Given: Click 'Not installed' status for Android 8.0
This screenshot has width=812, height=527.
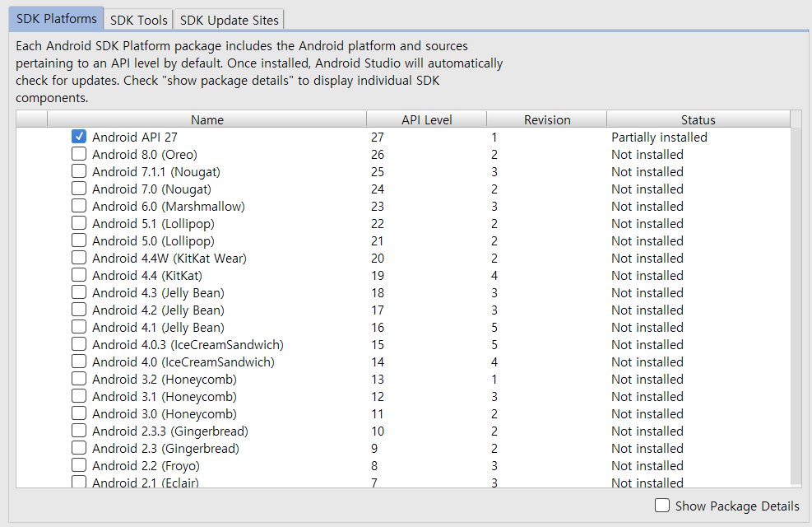Looking at the screenshot, I should click(647, 155).
